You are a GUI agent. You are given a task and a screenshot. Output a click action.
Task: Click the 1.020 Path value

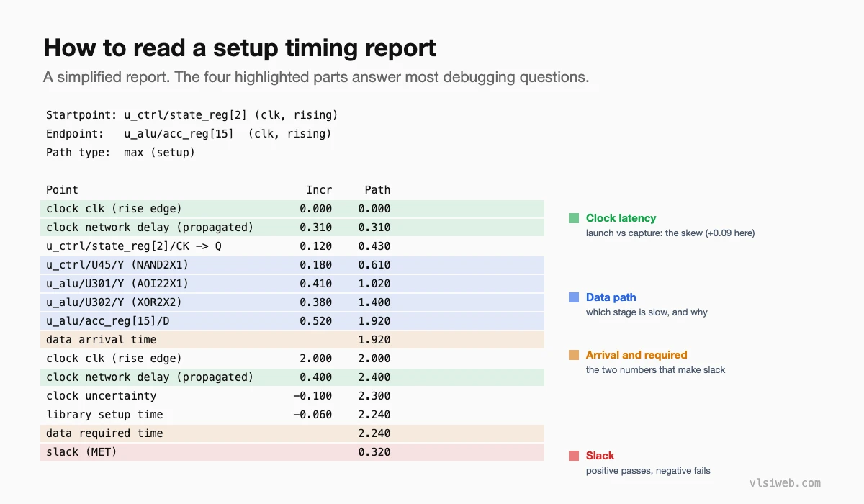pos(374,284)
